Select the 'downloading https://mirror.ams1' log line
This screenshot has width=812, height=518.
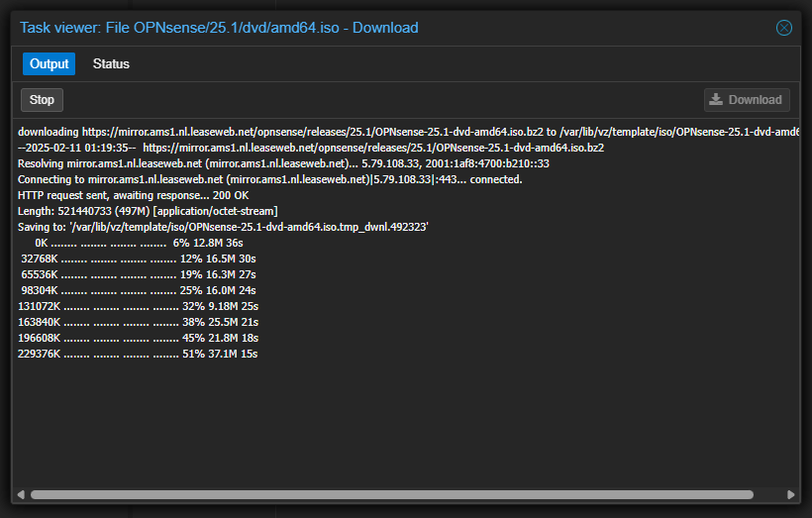[409, 132]
